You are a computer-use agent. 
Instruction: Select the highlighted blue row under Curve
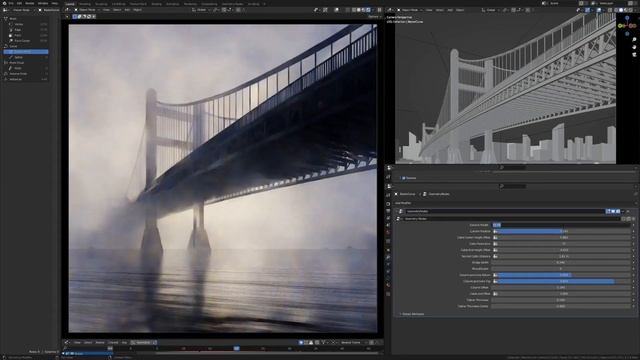tap(26, 52)
